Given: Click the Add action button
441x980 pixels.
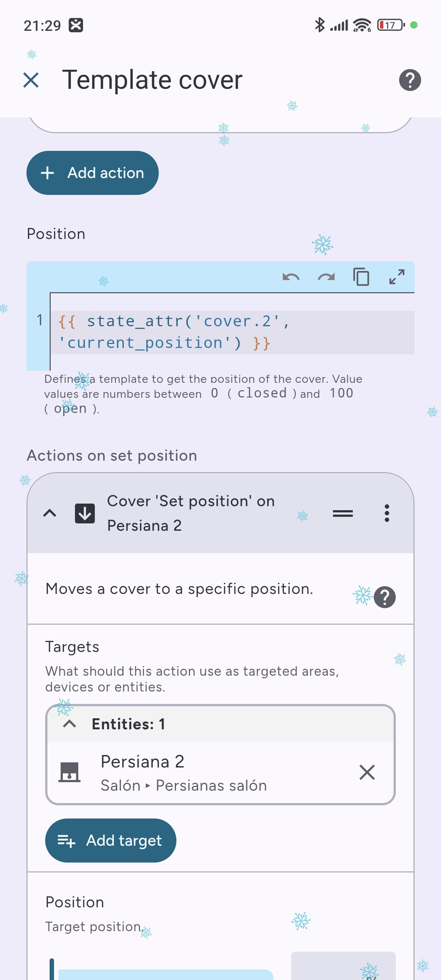Looking at the screenshot, I should tap(93, 173).
